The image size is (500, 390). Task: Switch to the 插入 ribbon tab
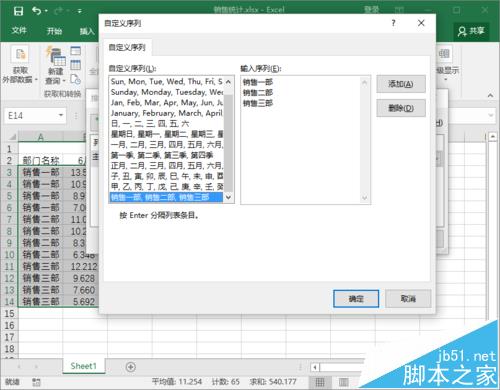87,31
